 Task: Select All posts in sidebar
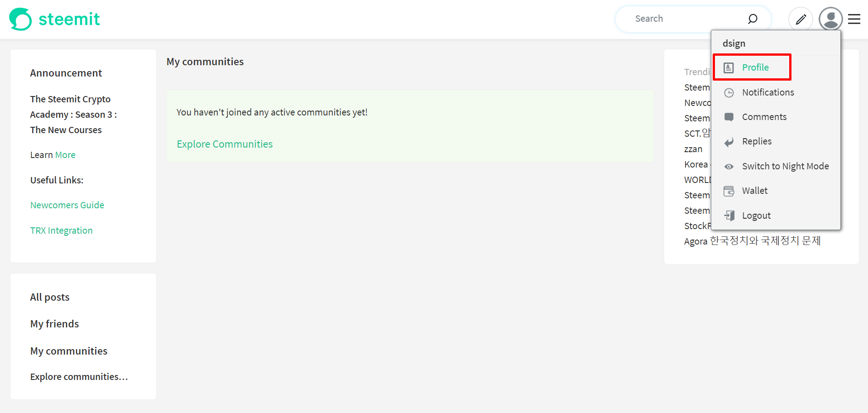point(50,297)
